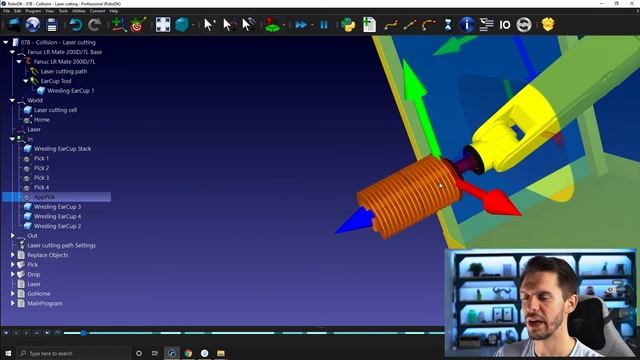Viewport: 640px width, 360px height.
Task: Pause the simulation
Action: [x=324, y=25]
